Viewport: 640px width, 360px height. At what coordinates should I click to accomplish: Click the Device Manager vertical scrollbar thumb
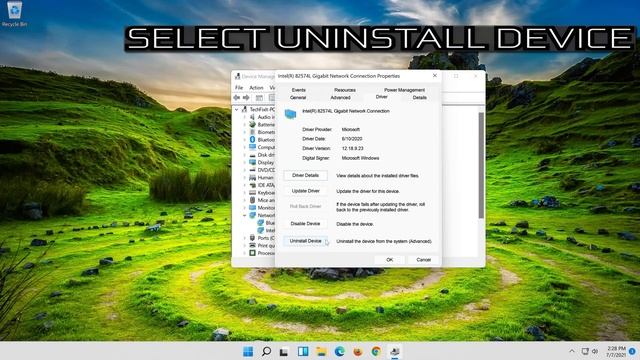481,165
